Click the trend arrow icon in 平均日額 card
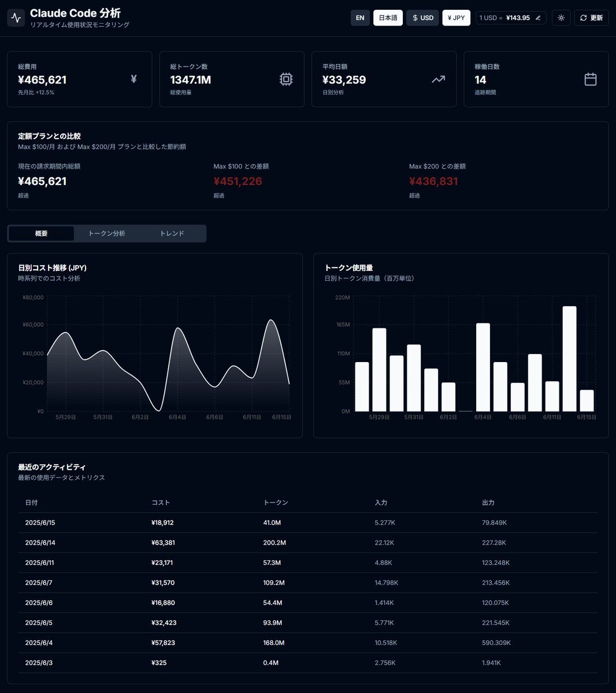616x693 pixels. (x=439, y=79)
